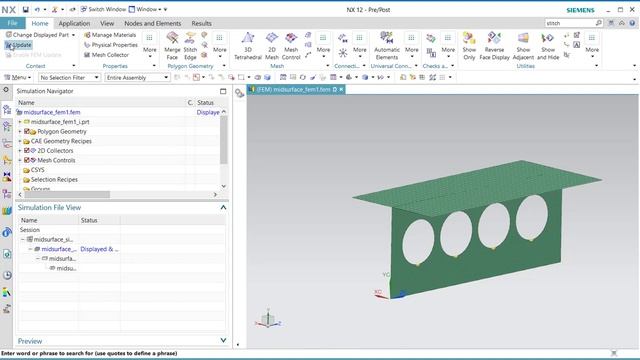Click the 'Displayed & ...' status cell

[99, 249]
